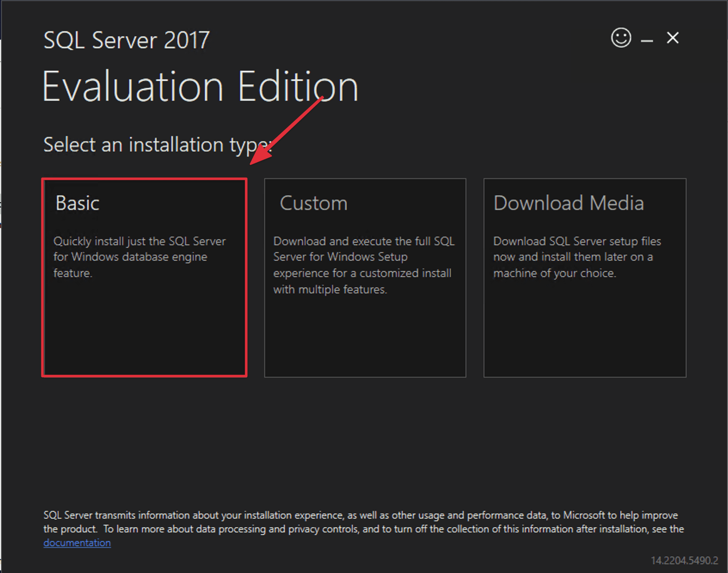Click the Custom option heading
Viewport: 728px width, 573px height.
314,203
